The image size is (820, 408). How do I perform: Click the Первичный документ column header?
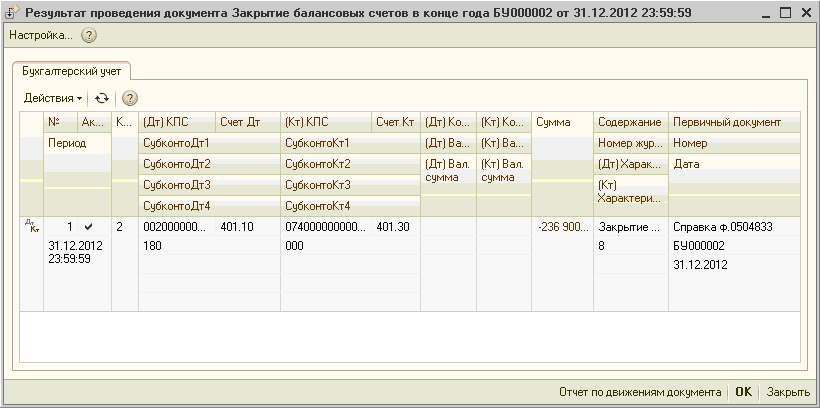726,122
